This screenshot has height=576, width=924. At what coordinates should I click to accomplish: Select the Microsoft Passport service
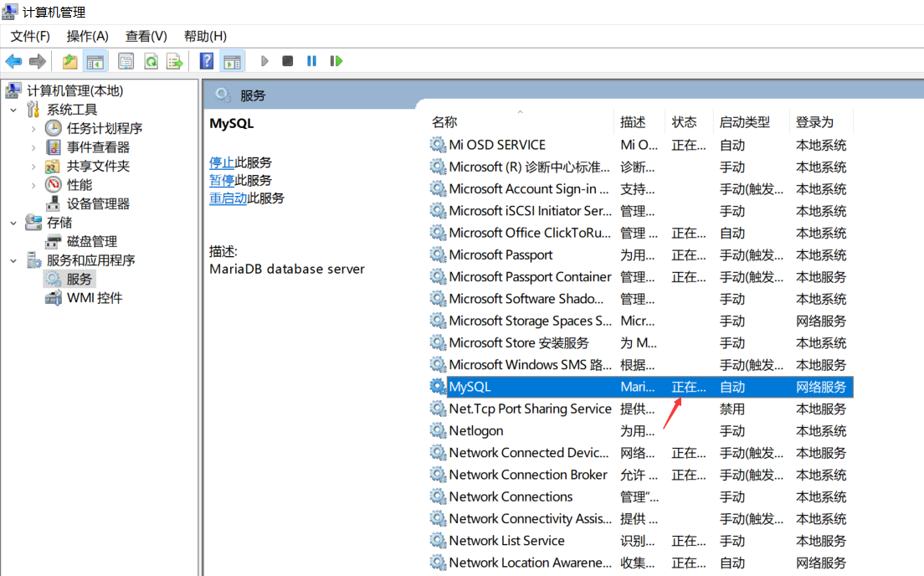640,255
